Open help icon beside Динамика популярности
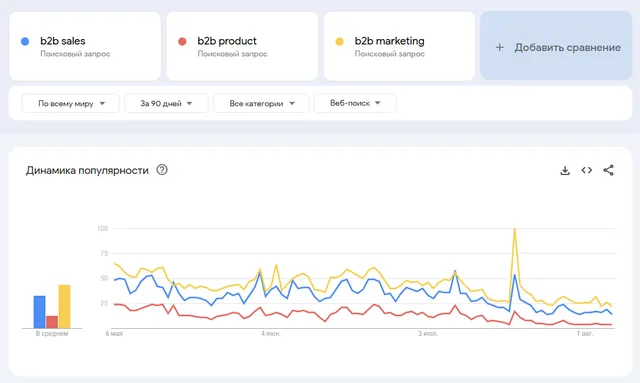The width and height of the screenshot is (640, 383). [162, 170]
